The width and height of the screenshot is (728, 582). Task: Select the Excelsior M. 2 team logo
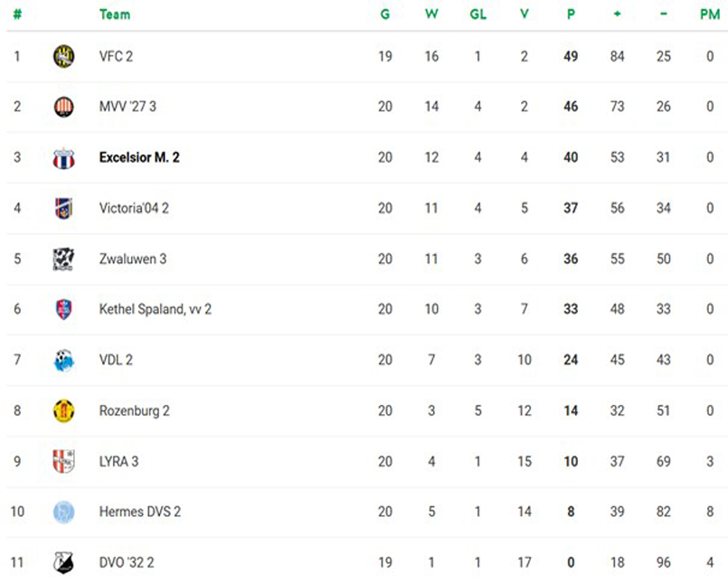coord(63,158)
